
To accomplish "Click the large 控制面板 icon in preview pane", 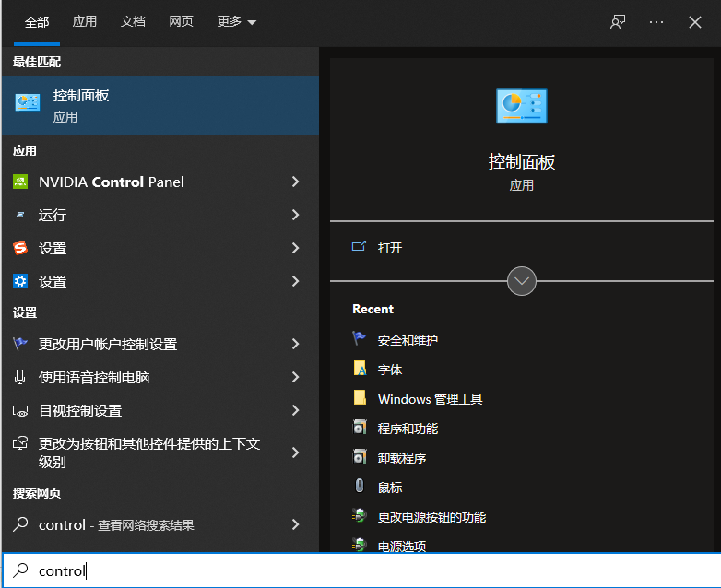I will click(x=521, y=106).
